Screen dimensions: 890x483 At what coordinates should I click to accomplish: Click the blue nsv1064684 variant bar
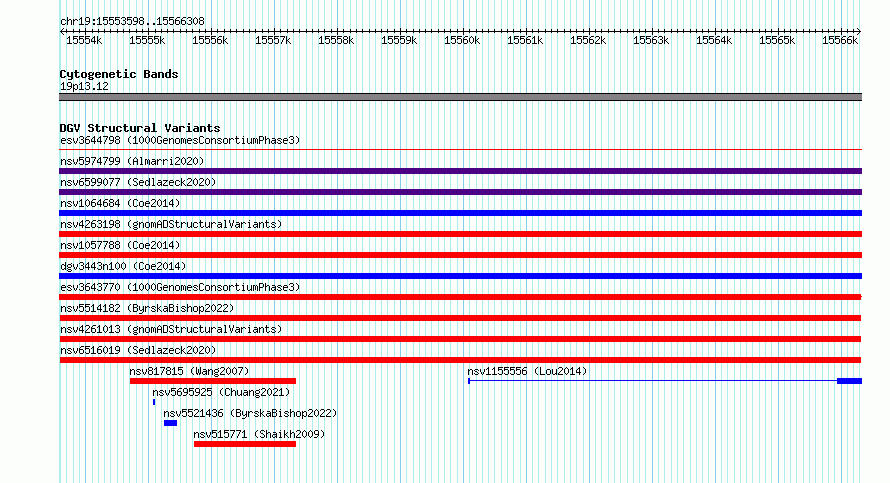[460, 213]
